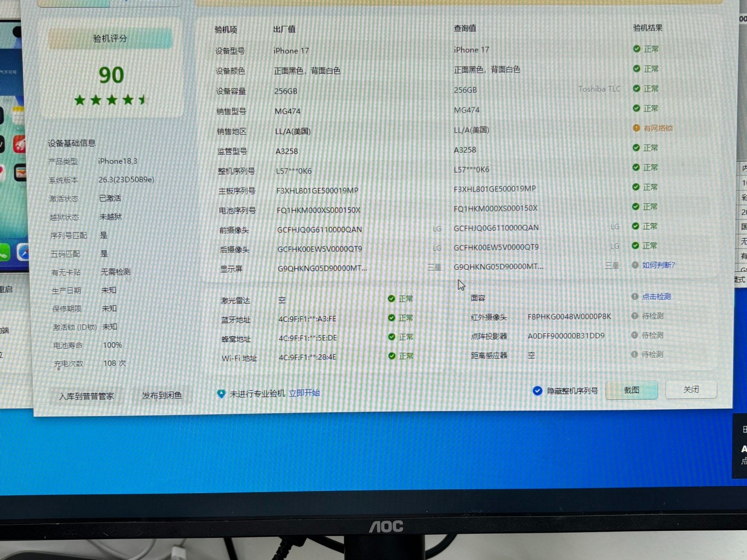Click the green check icon for 激光雷达
Screen dimensions: 747x560
tap(391, 299)
